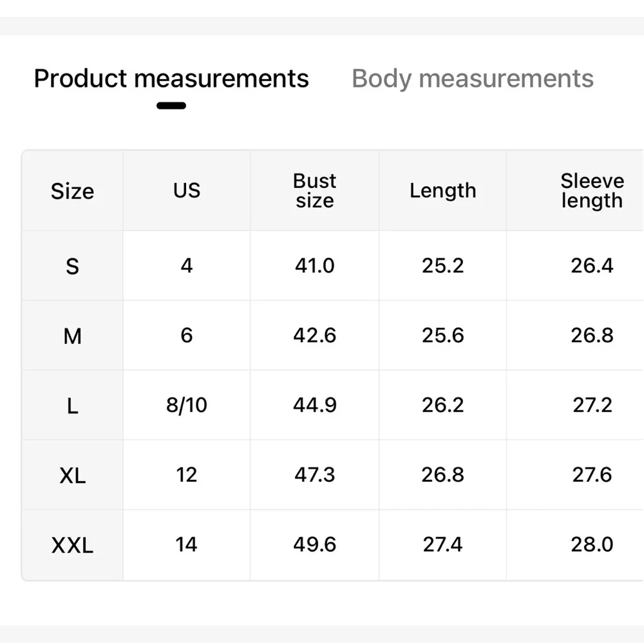
Task: Click the 41.0 bust size value
Action: [315, 265]
